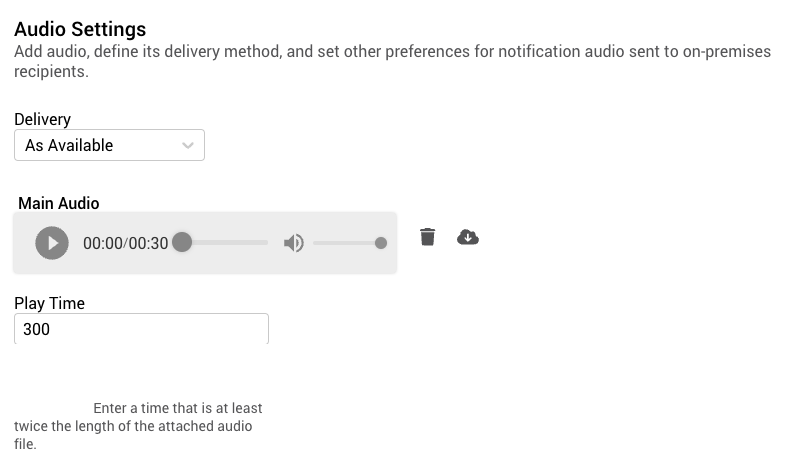Play the Main Audio clip
The height and width of the screenshot is (462, 793).
52,243
